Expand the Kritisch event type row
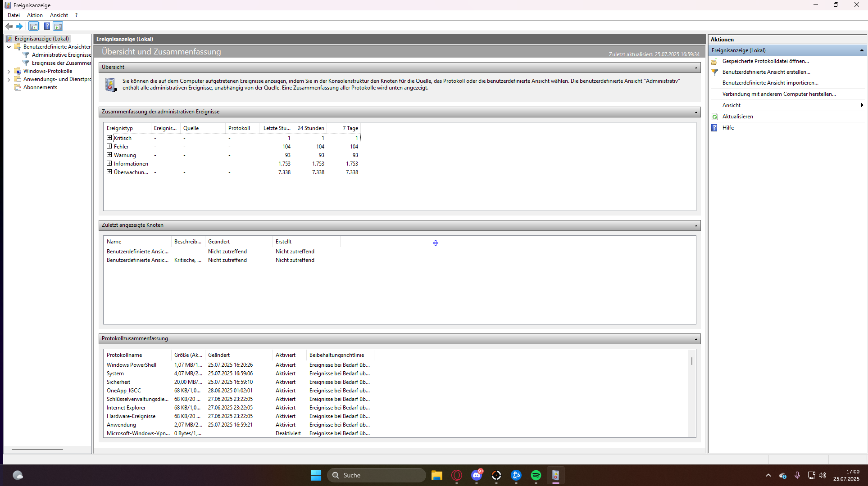Image resolution: width=868 pixels, height=486 pixels. pyautogui.click(x=109, y=138)
